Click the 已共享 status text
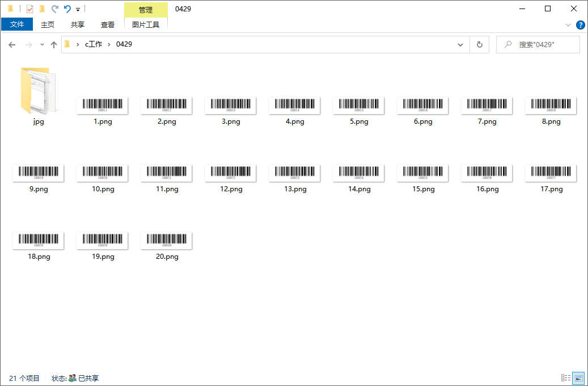Screen dimensions: 588x386 coord(88,378)
